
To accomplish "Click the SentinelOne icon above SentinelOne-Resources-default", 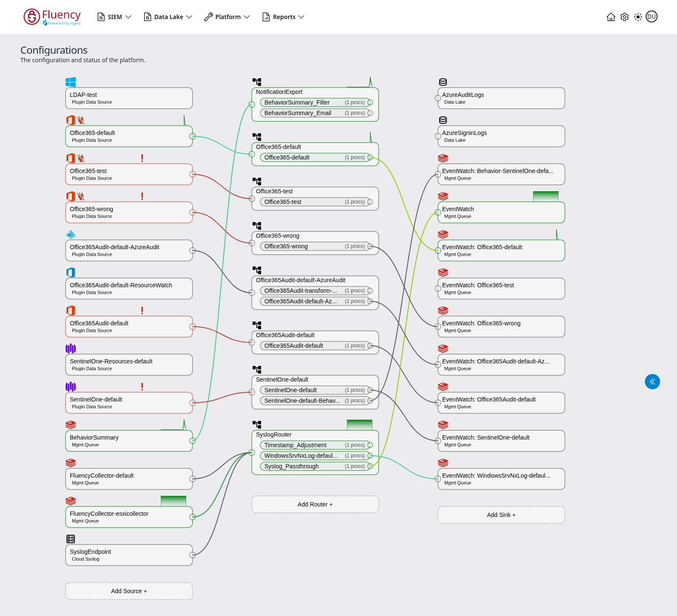I will click(71, 349).
